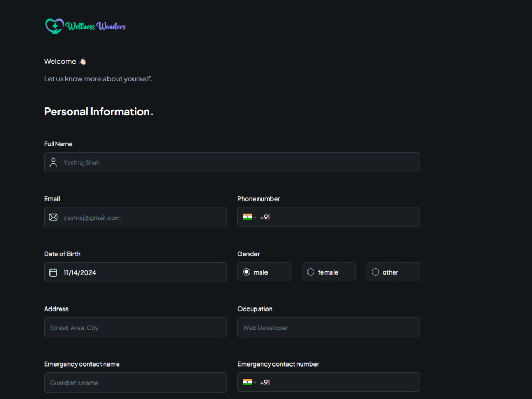532x399 pixels.
Task: Click the waving hand emoji beside Welcome
Action: click(82, 61)
